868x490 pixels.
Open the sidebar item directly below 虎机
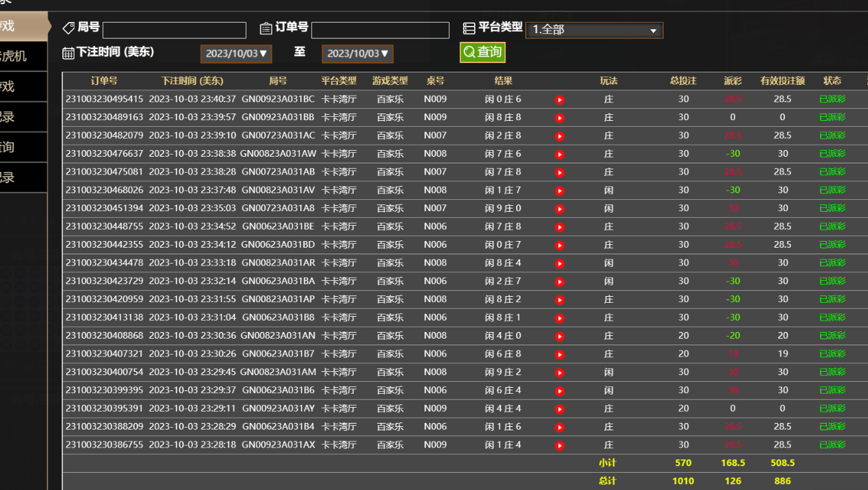[23, 86]
